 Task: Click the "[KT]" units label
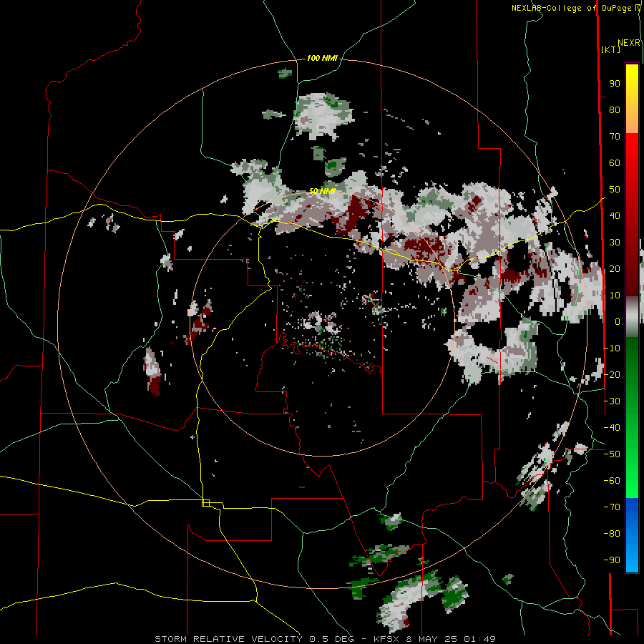point(610,49)
